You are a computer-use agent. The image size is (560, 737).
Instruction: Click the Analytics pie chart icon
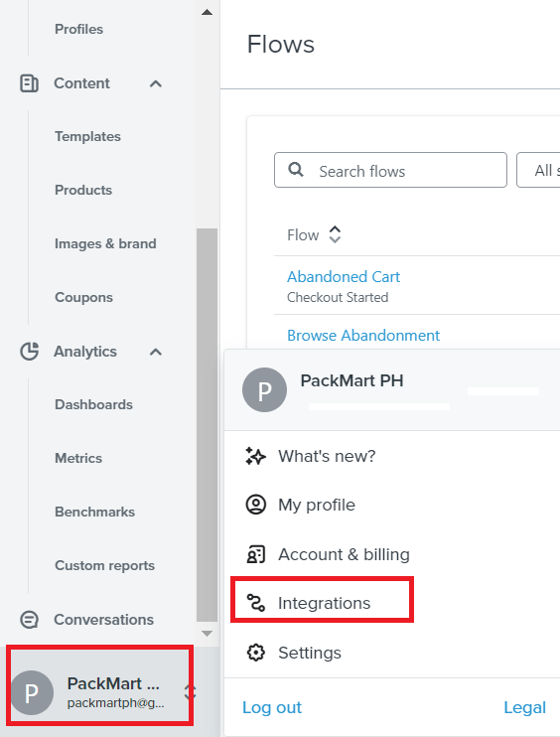click(29, 352)
